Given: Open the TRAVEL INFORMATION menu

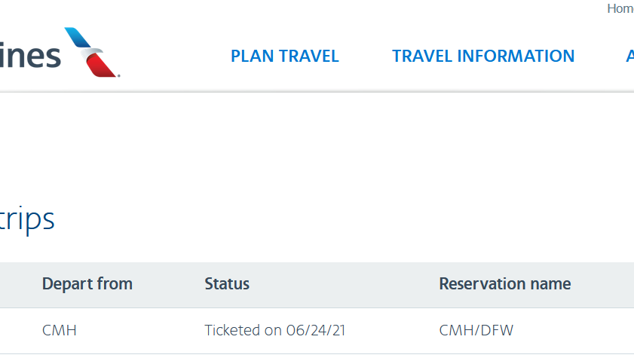Looking at the screenshot, I should click(483, 57).
